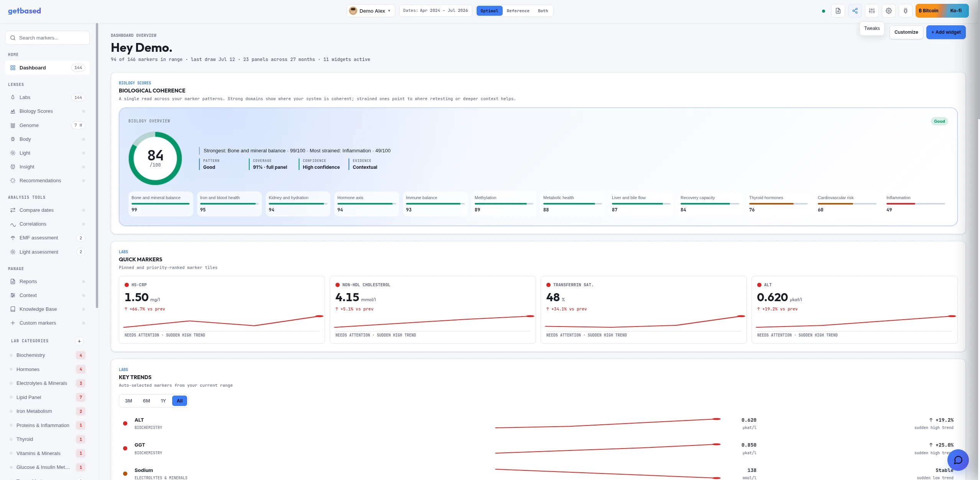Click the Light lens sun icon
Image resolution: width=980 pixels, height=480 pixels.
pyautogui.click(x=13, y=153)
